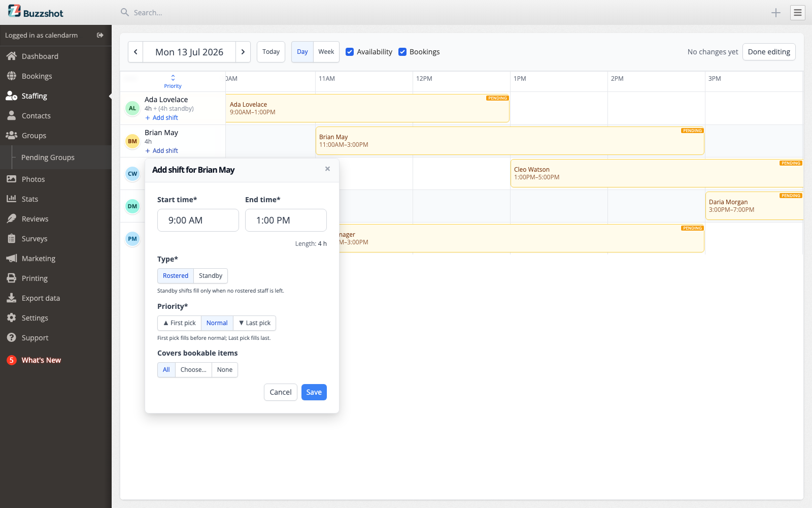Screen dimensions: 812x508
Task: Open the date picker Mon 13 Jul 2026
Action: 189,52
